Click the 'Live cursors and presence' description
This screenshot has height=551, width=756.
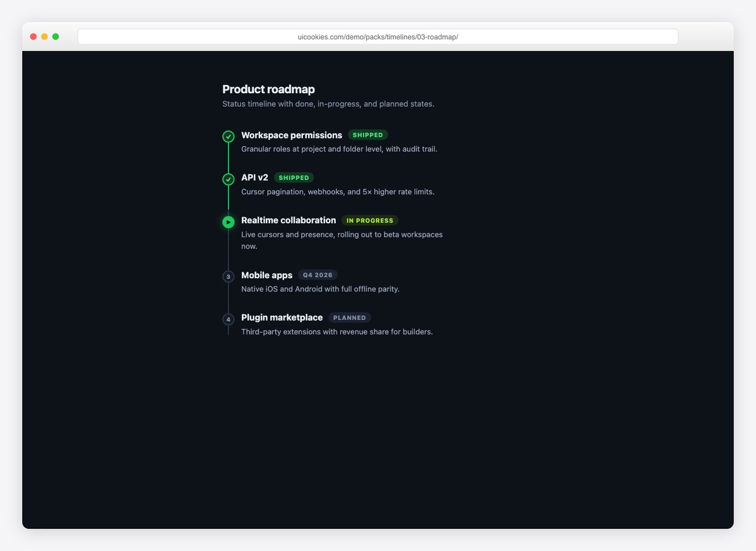[x=342, y=241]
